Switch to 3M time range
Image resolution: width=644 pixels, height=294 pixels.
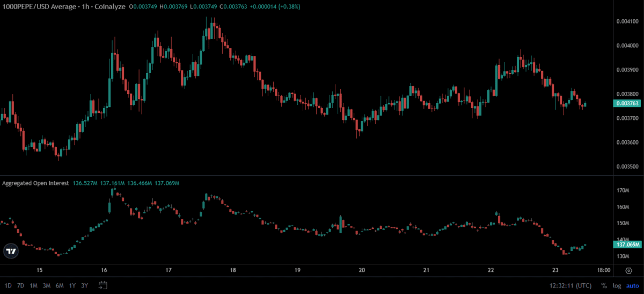tap(47, 285)
